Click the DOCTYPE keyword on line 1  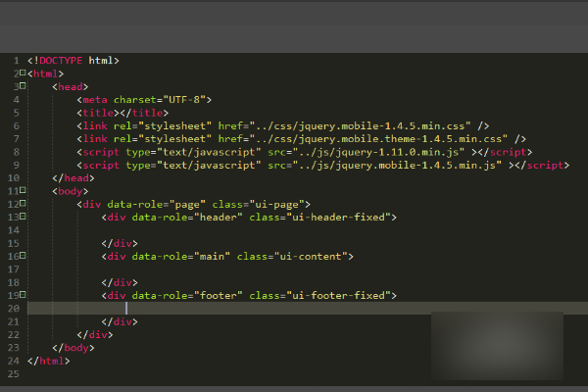(x=61, y=61)
